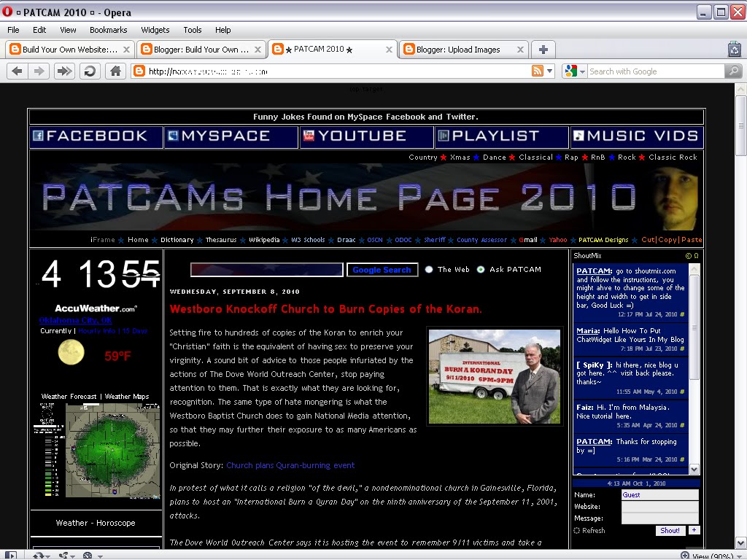This screenshot has width=747, height=560.
Task: Open a new tab with the plus button
Action: 543,50
